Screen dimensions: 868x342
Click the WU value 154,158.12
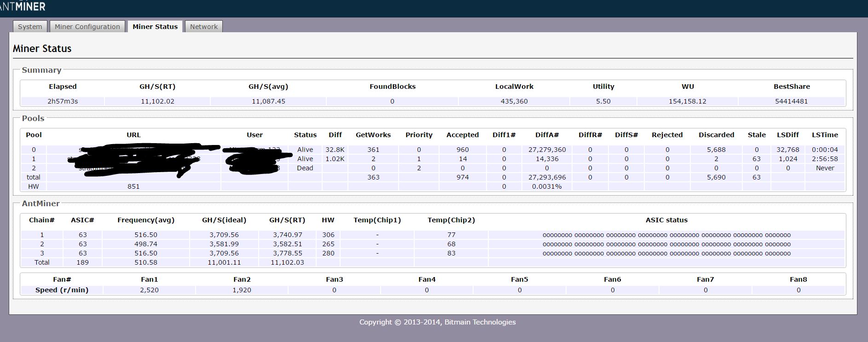point(687,101)
